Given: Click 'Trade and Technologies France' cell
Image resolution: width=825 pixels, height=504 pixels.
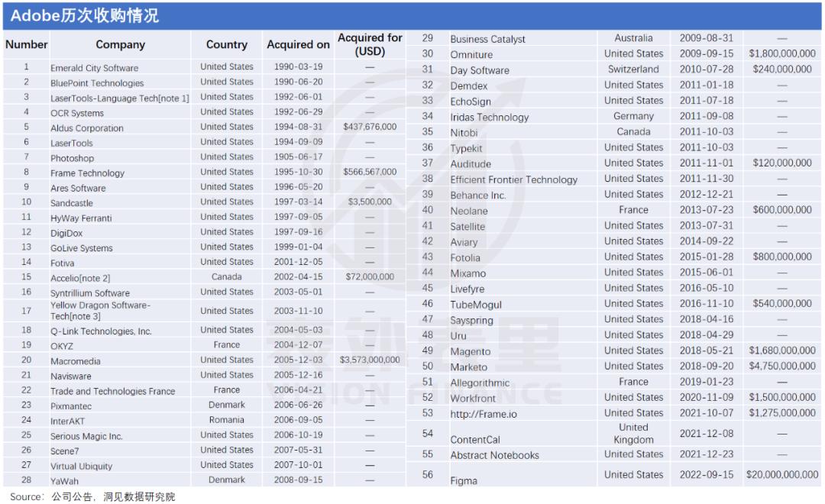Looking at the screenshot, I should point(112,392).
